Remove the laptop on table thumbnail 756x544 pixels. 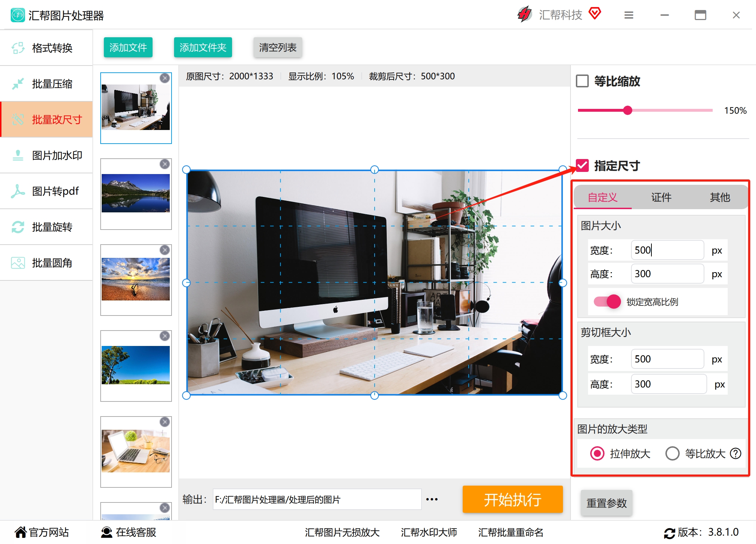[x=165, y=422]
